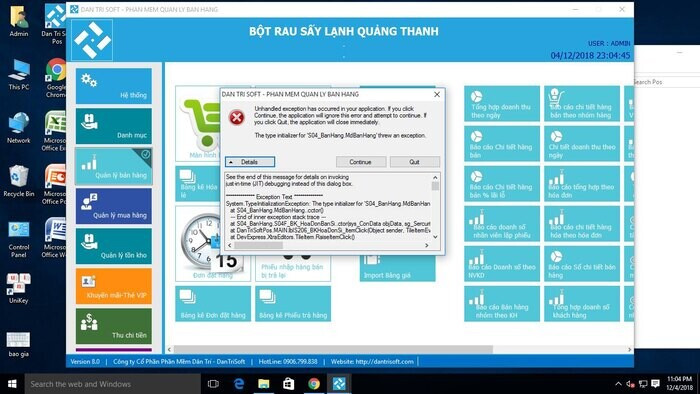Click the exception details horizontal scroll left arrow

point(230,245)
